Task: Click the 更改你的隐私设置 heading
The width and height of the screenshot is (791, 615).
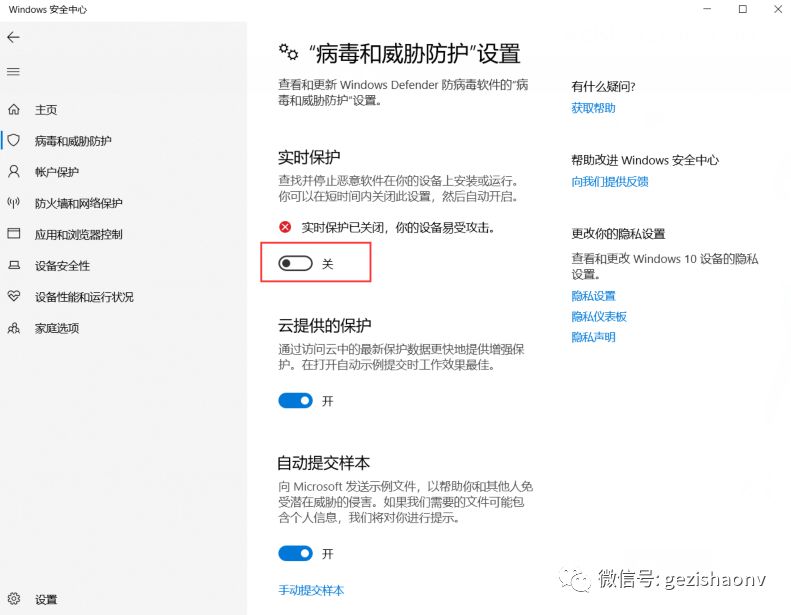Action: (618, 234)
